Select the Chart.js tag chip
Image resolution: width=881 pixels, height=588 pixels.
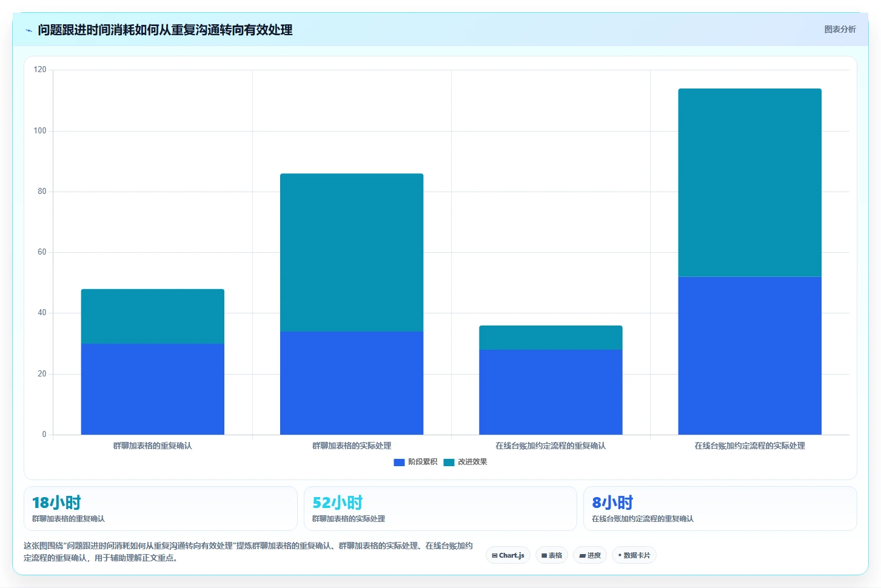(508, 555)
